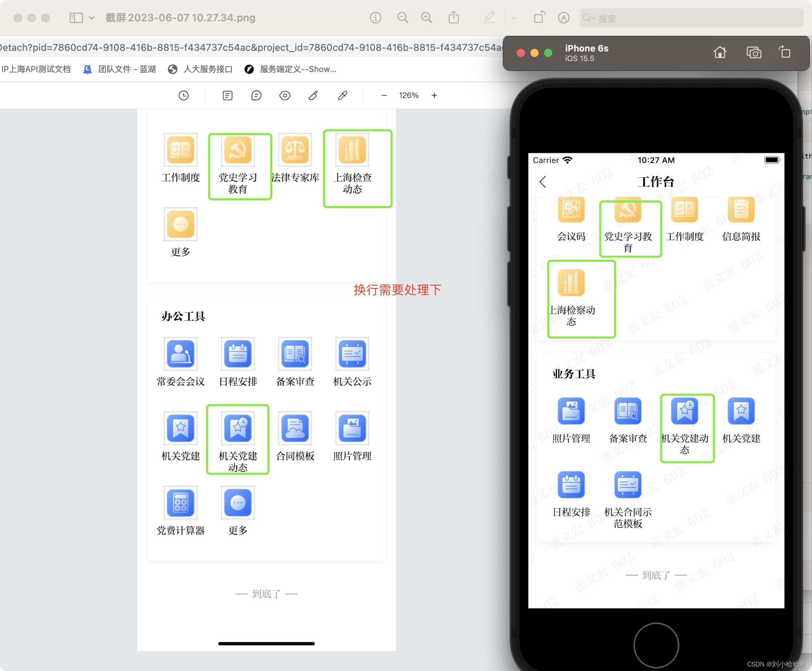Tap 机关党建 in the simulator
The width and height of the screenshot is (812, 671).
tap(741, 421)
